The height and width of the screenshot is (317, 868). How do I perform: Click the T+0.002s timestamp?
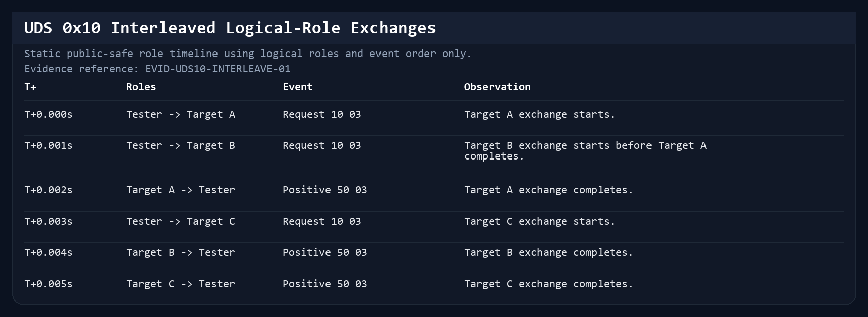click(48, 190)
